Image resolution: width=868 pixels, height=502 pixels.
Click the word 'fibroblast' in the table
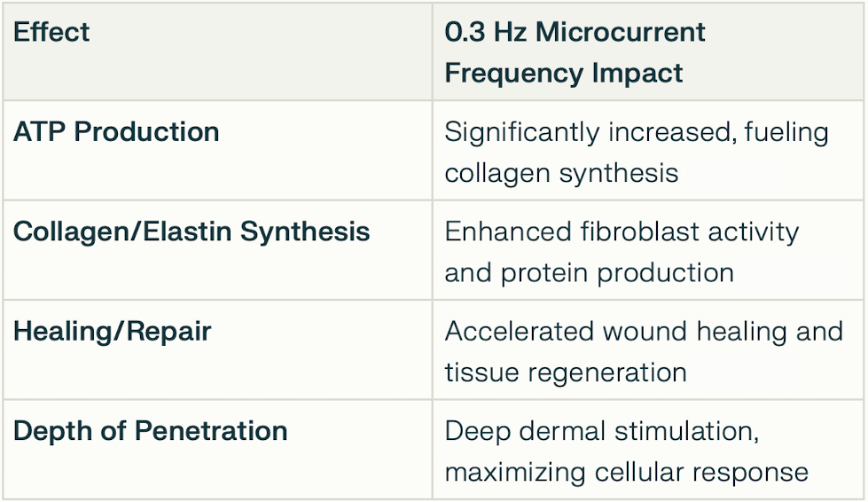pyautogui.click(x=639, y=231)
